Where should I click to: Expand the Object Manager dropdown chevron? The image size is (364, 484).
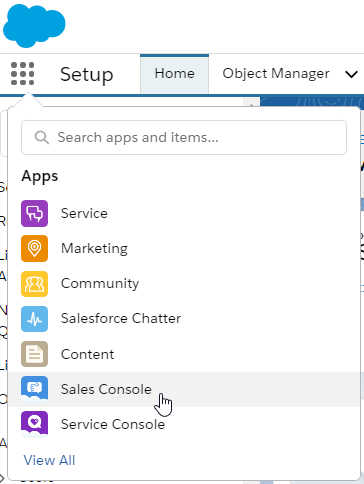click(x=351, y=74)
